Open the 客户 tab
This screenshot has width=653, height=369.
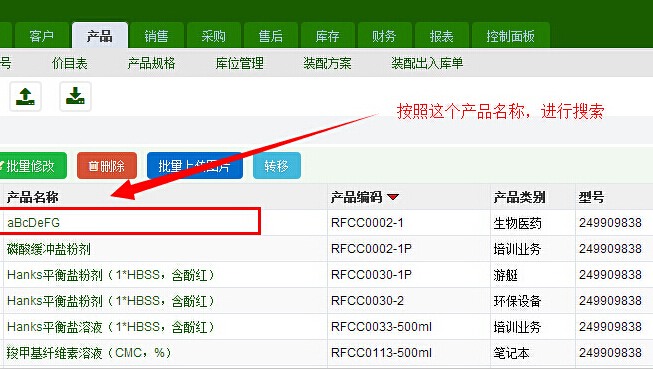pos(41,36)
